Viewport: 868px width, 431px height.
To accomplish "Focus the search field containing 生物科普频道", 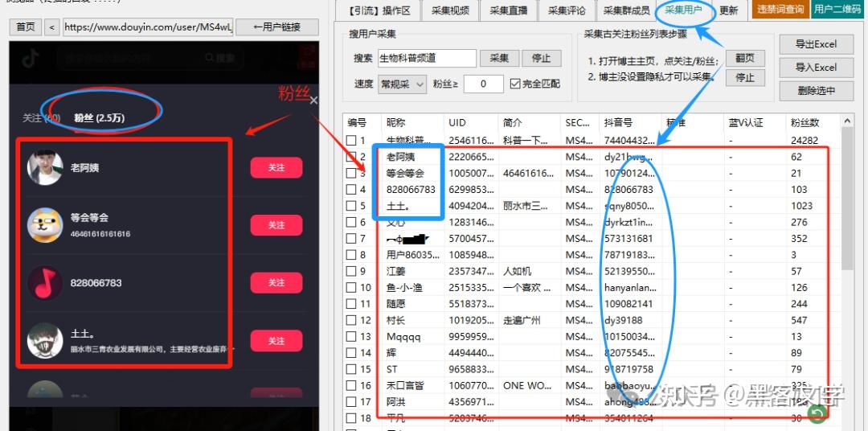I will 427,58.
